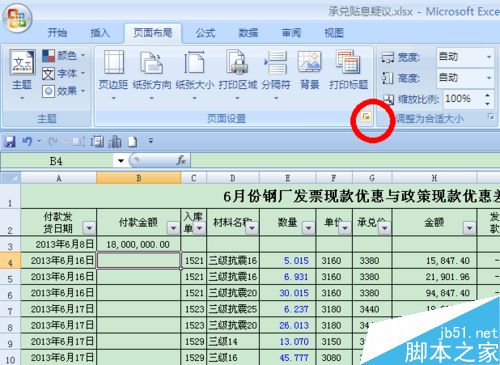Open the Name Box dropdown arrow
The image size is (500, 365).
click(x=121, y=161)
